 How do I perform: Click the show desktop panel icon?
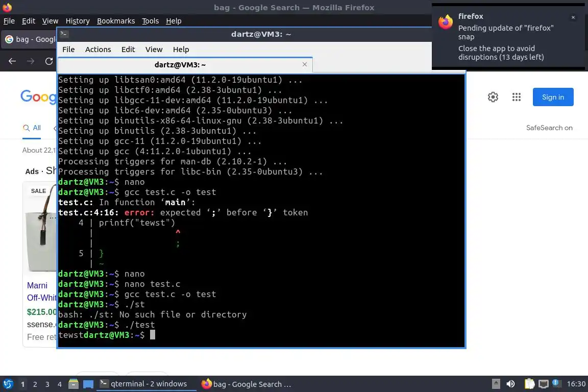[88, 384]
